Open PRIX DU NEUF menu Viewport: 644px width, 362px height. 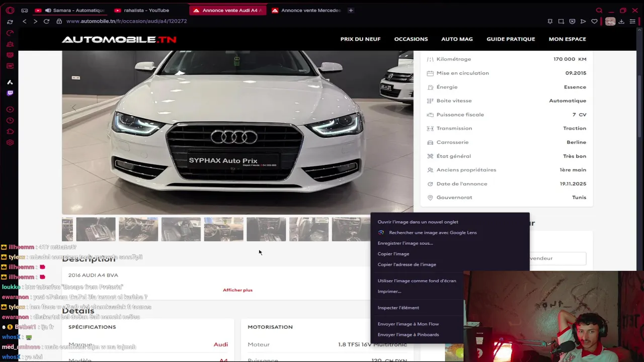tap(360, 39)
